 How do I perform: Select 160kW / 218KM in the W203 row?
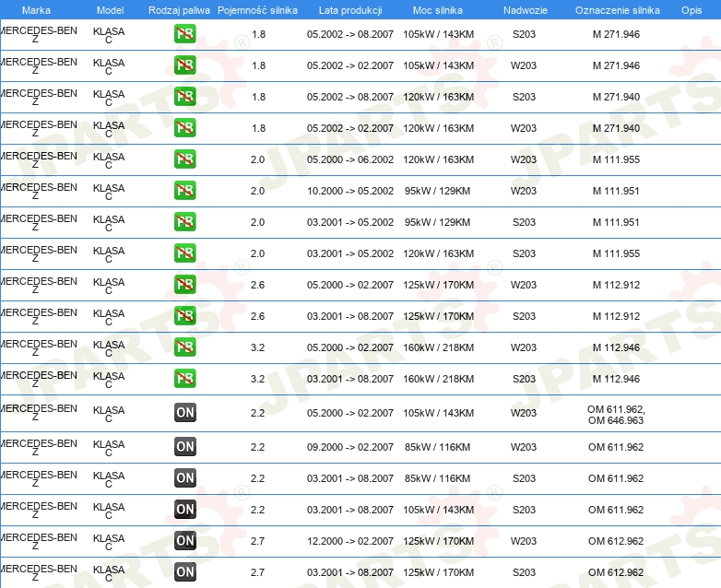(x=438, y=347)
